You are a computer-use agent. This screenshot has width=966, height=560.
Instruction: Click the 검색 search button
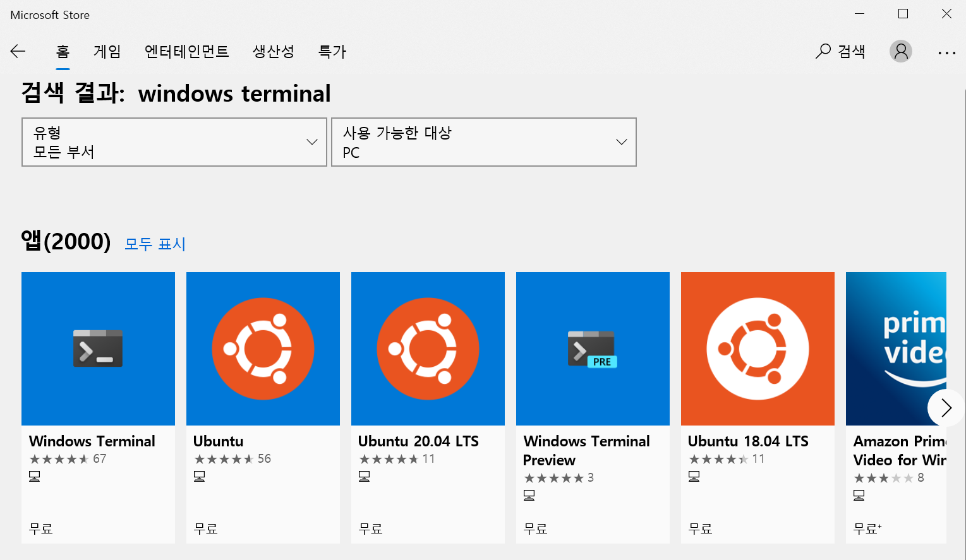840,51
